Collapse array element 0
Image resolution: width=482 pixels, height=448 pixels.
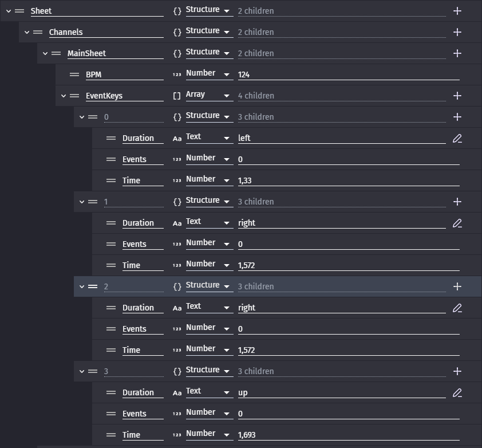pyautogui.click(x=82, y=117)
